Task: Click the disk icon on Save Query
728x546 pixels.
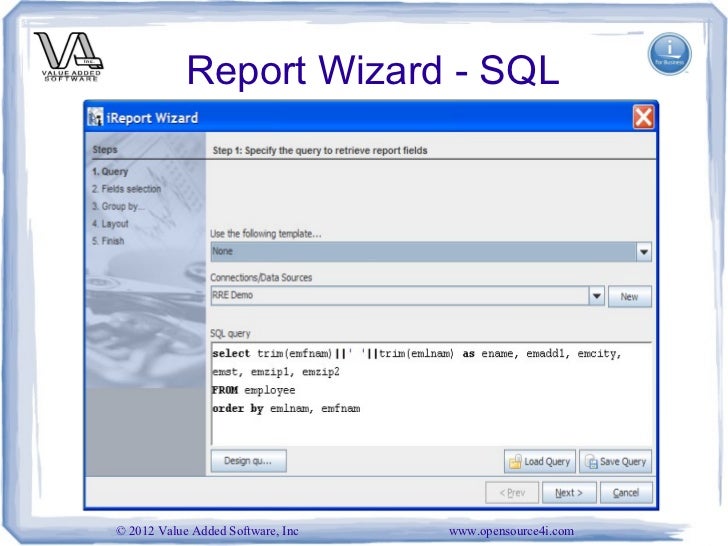Action: [x=591, y=462]
